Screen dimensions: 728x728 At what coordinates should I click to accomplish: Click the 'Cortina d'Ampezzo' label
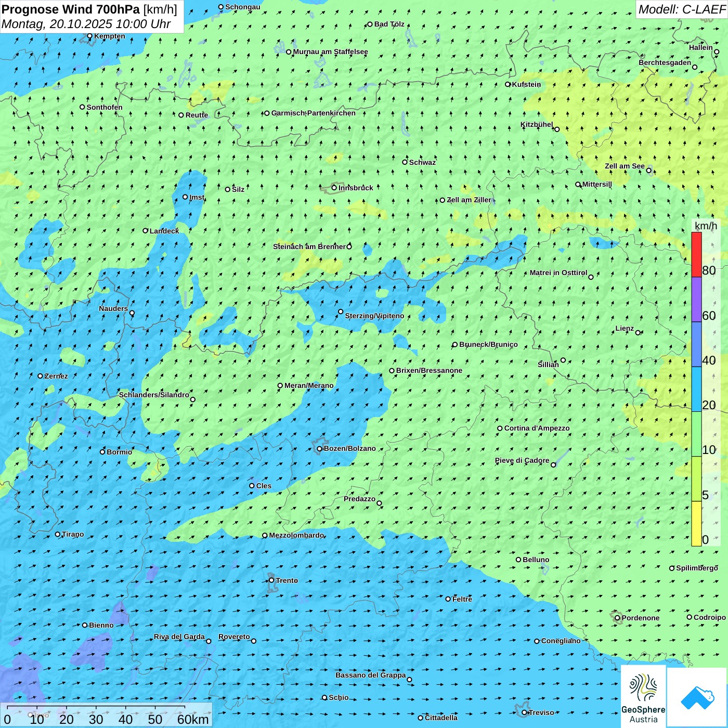click(537, 428)
